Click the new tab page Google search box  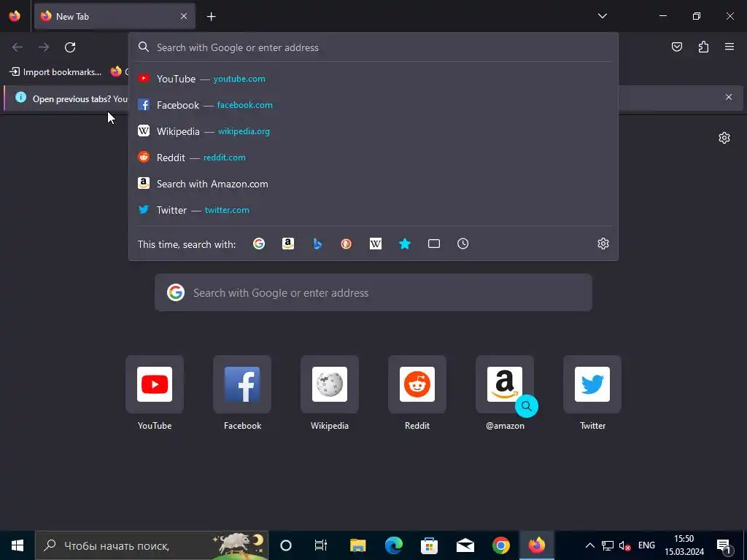click(373, 292)
